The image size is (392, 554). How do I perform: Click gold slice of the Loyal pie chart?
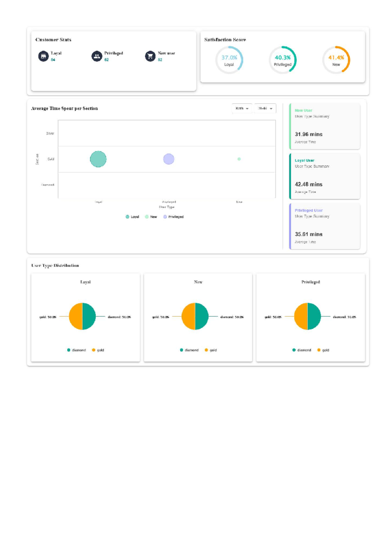(x=75, y=316)
